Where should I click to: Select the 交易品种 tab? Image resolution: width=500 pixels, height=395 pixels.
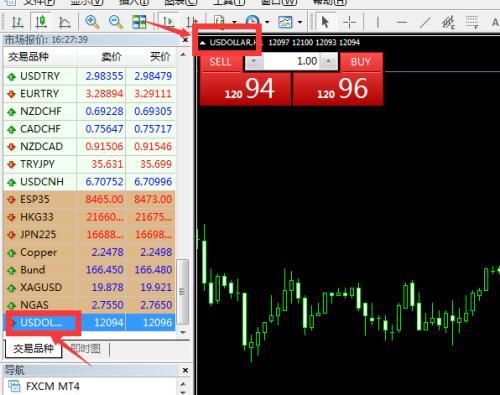(33, 349)
